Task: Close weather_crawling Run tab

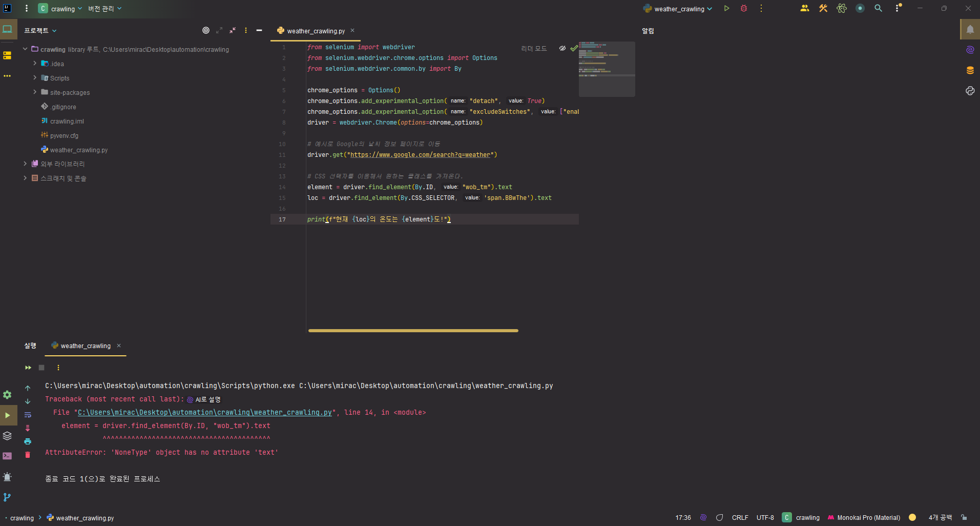Action: click(119, 346)
